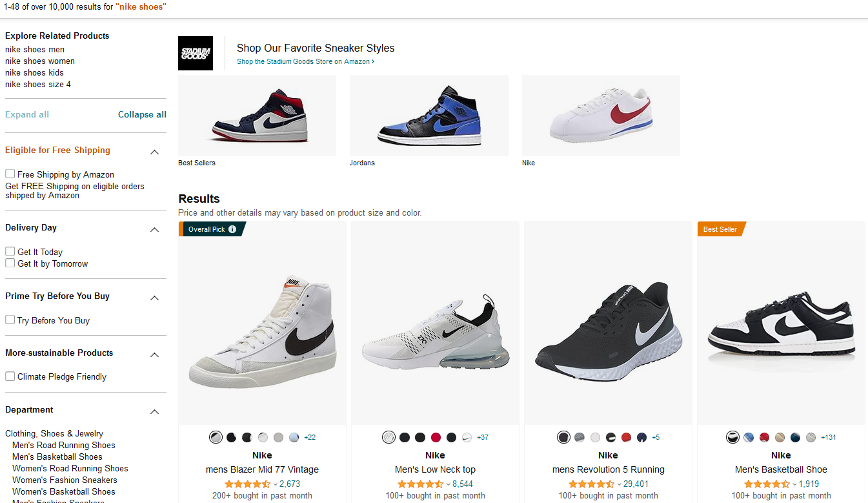Select red color swatch for Men's Low Neck top
The height and width of the screenshot is (503, 868).
click(436, 437)
